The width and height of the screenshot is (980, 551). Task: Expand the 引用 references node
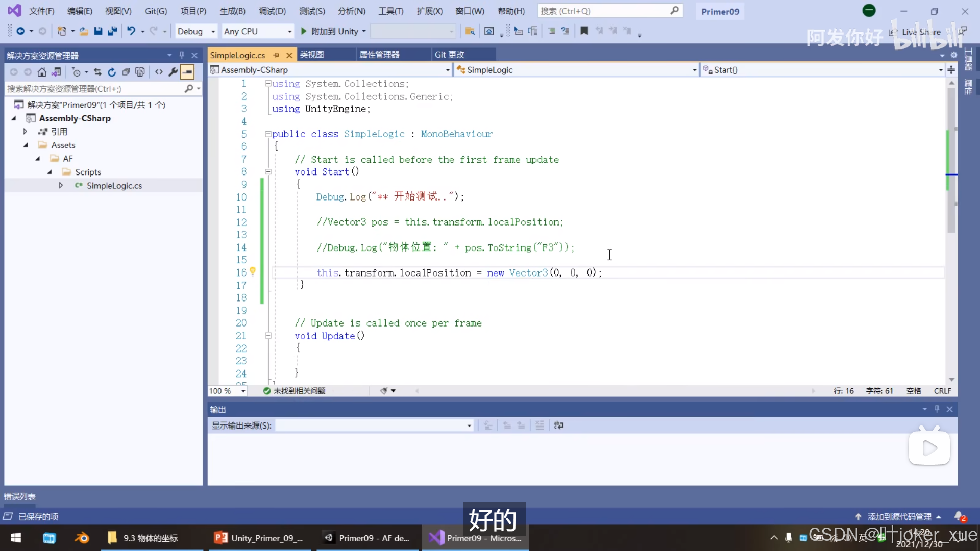24,131
